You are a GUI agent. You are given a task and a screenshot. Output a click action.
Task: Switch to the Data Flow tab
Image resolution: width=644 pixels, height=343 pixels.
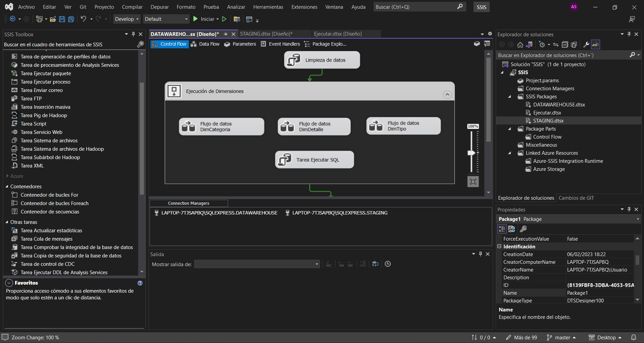[x=205, y=44]
